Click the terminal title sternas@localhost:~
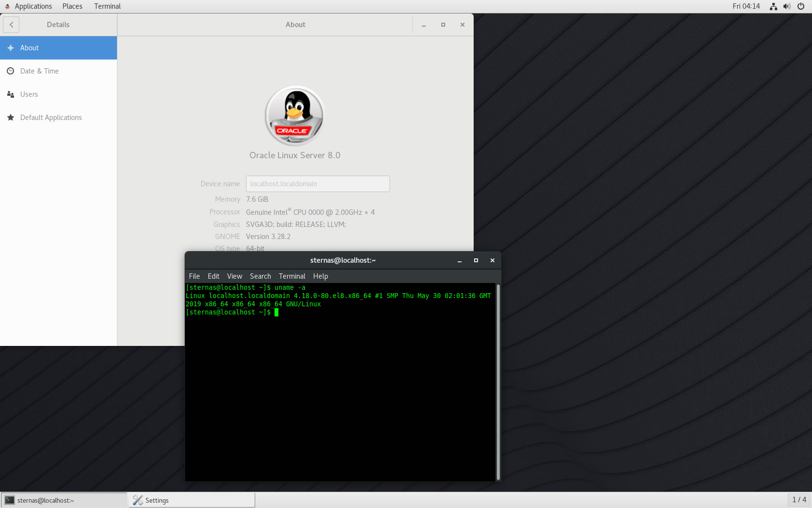Viewport: 812px width, 508px height. pyautogui.click(x=343, y=260)
